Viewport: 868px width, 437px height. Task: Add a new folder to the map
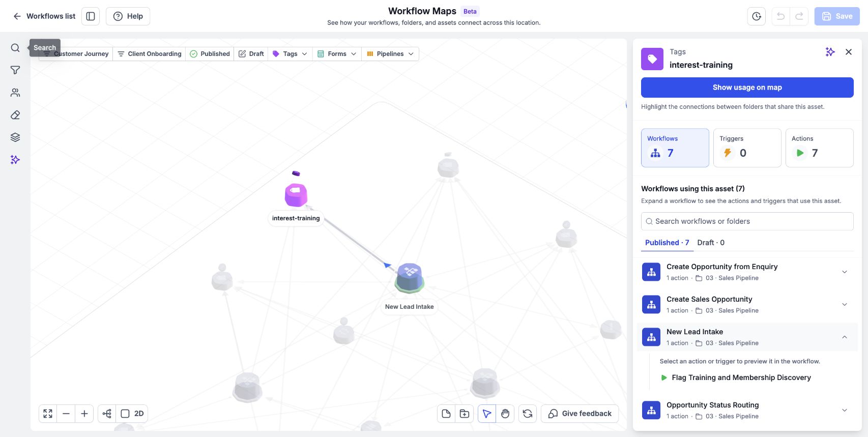pyautogui.click(x=465, y=414)
